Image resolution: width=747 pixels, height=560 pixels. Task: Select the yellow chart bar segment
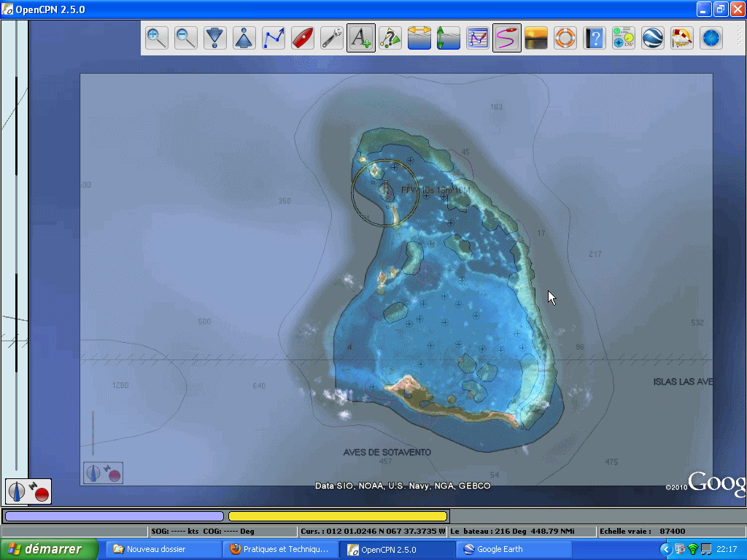tap(337, 516)
